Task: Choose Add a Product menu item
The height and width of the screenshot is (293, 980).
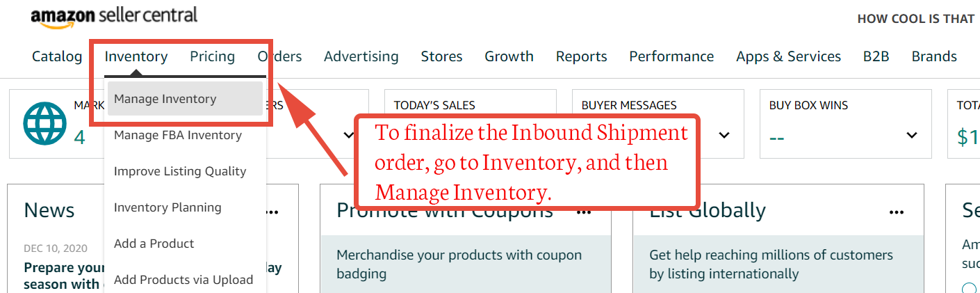Action: (x=154, y=244)
